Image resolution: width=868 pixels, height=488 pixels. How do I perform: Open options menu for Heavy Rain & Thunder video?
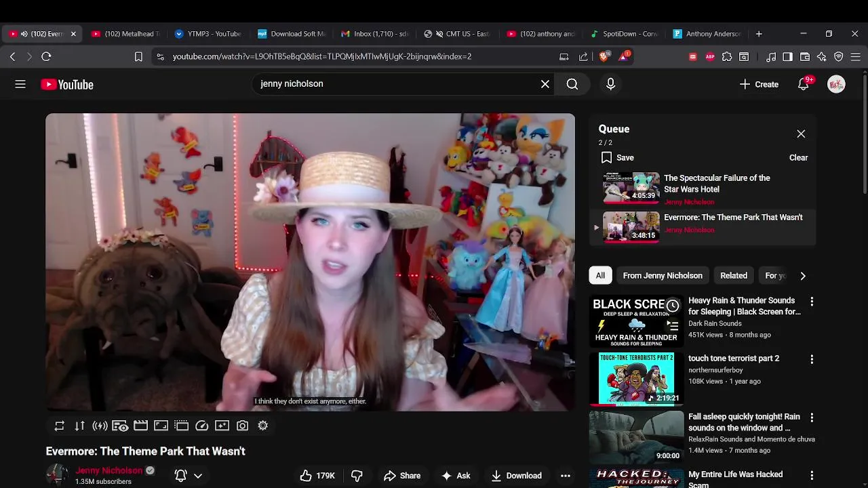click(x=812, y=301)
